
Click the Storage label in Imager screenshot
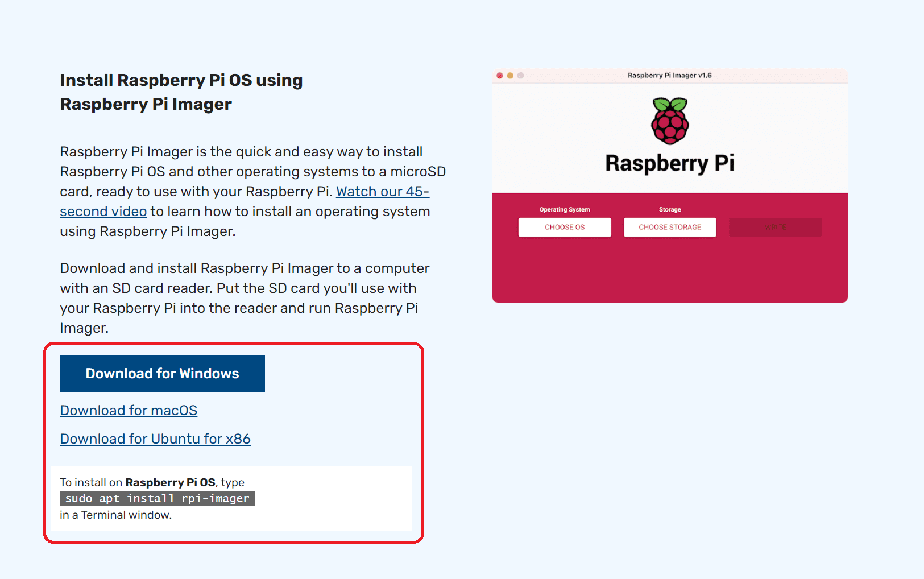click(670, 209)
